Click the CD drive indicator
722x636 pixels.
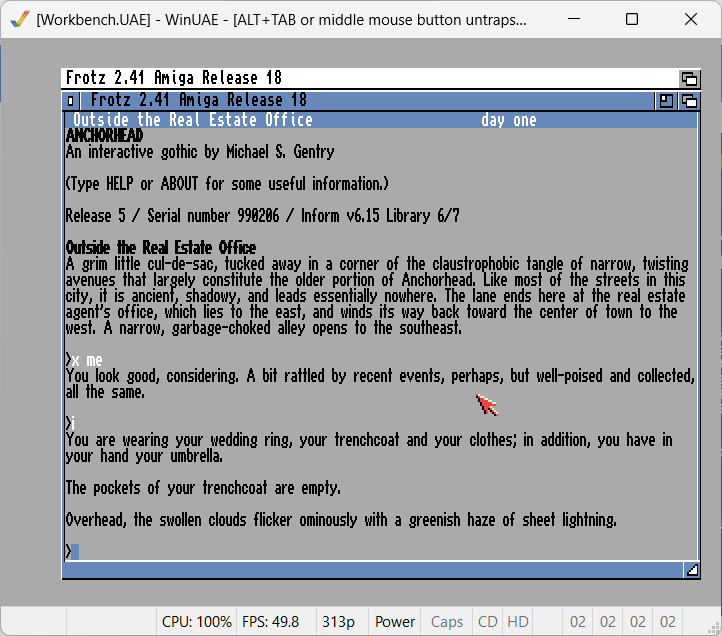click(488, 622)
